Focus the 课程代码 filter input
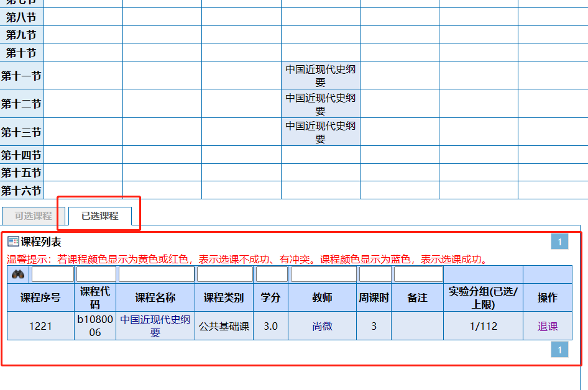The width and height of the screenshot is (588, 390). [96, 274]
